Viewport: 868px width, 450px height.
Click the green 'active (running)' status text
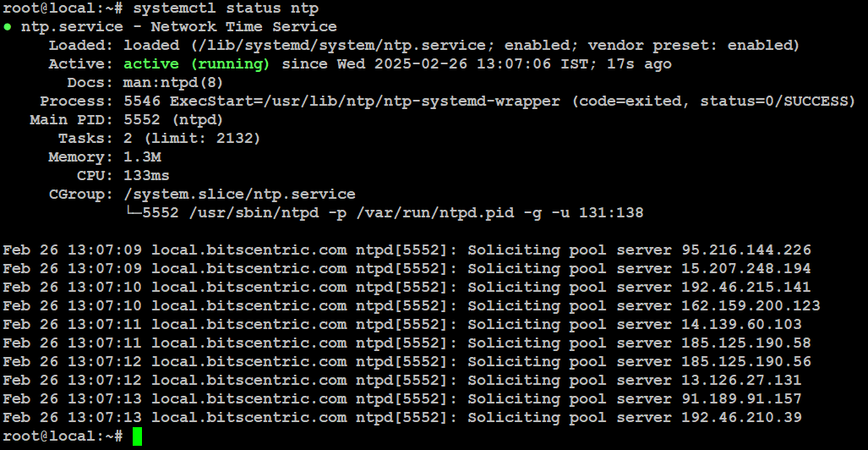(197, 64)
